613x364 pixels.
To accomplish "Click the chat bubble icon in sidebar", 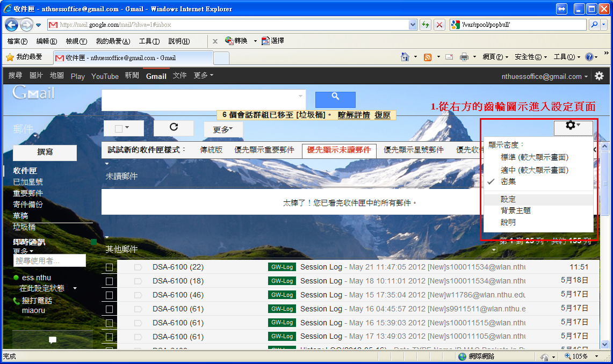I will pos(53,339).
